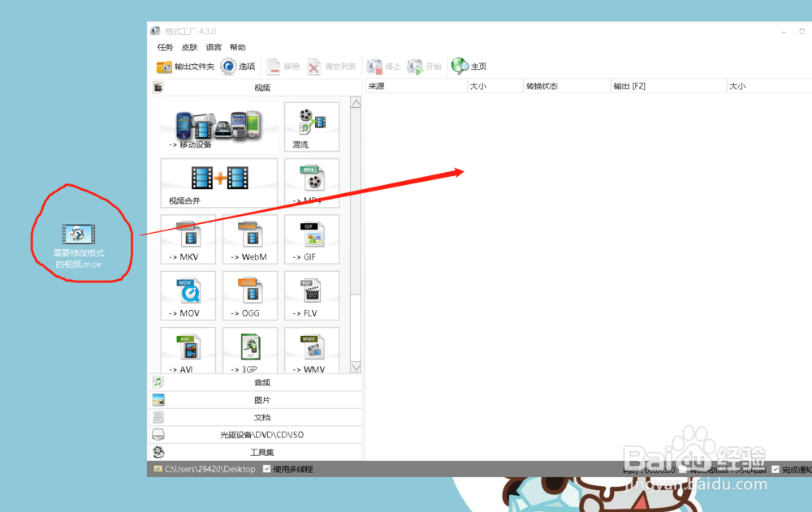Open the language (语言) menu
Screen dimensions: 812x512
pyautogui.click(x=214, y=47)
